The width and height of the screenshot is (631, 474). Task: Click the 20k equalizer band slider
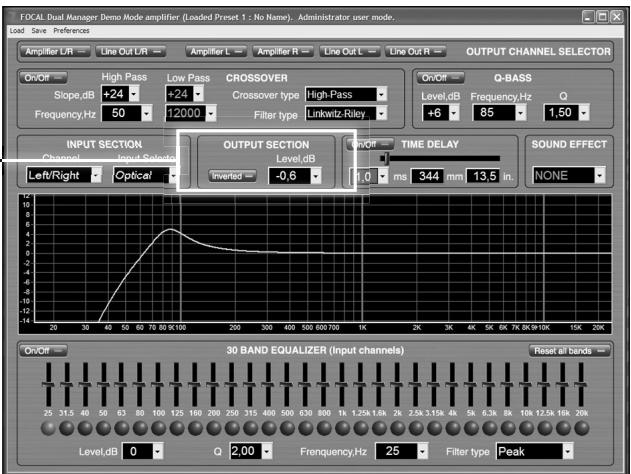click(x=581, y=385)
